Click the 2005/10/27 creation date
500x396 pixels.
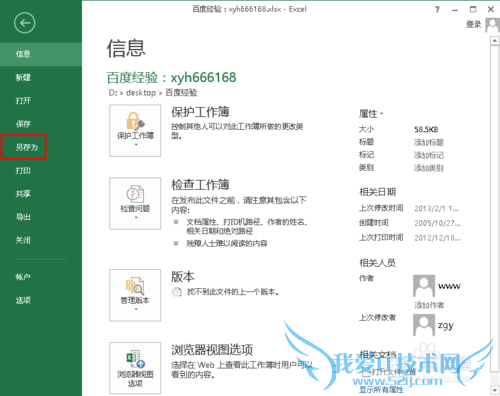437,223
